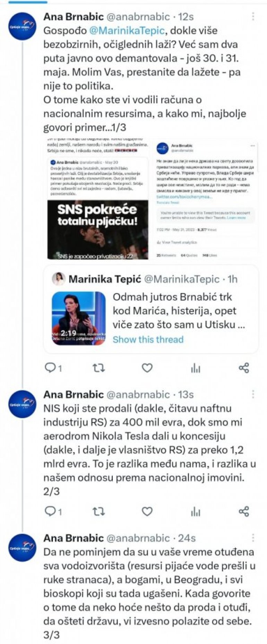Play Marinika Tepić's quoted video thumbnail

[x=78, y=318]
